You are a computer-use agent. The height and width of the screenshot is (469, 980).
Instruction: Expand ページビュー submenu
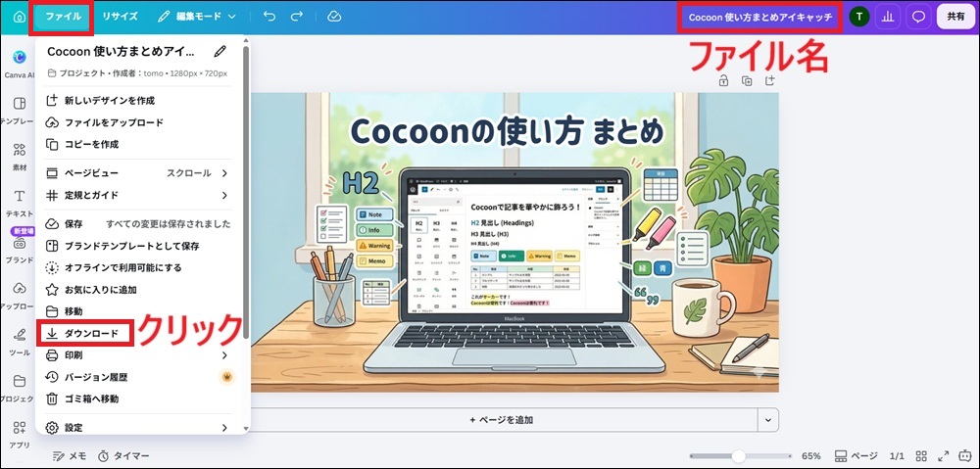click(x=139, y=173)
